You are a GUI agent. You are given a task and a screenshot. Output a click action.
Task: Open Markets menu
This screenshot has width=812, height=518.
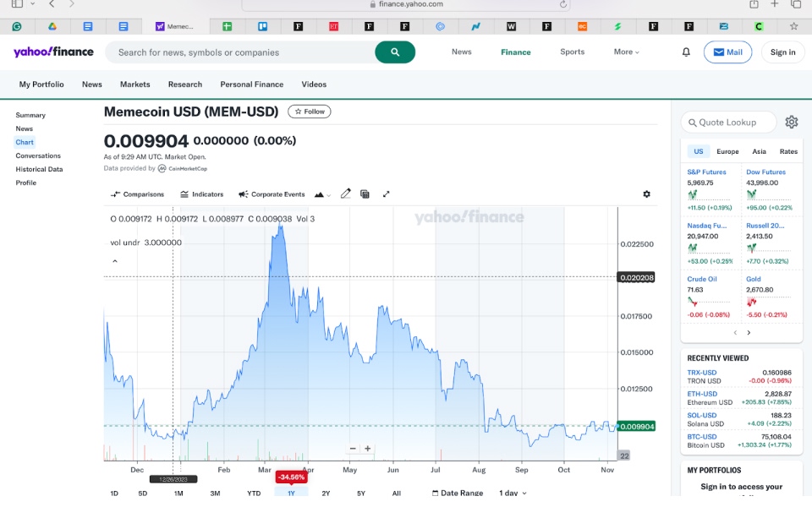pyautogui.click(x=135, y=85)
